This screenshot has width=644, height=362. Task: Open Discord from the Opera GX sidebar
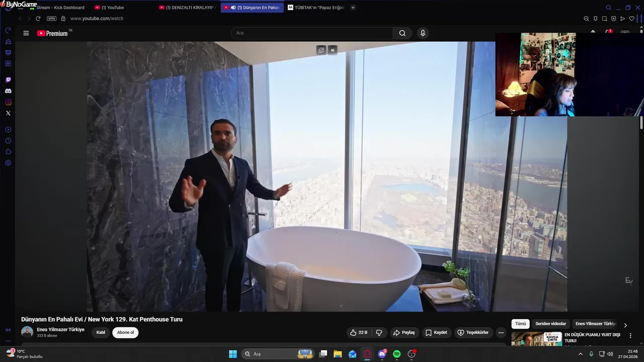click(8, 91)
